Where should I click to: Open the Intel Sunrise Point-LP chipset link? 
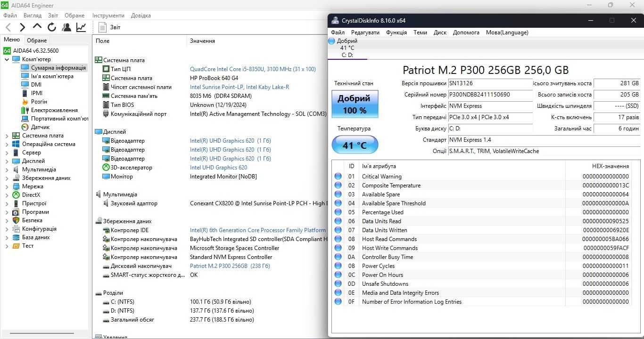pyautogui.click(x=239, y=87)
